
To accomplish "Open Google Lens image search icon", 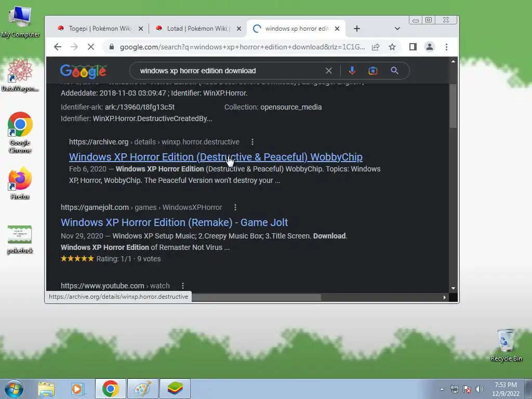I will point(373,71).
